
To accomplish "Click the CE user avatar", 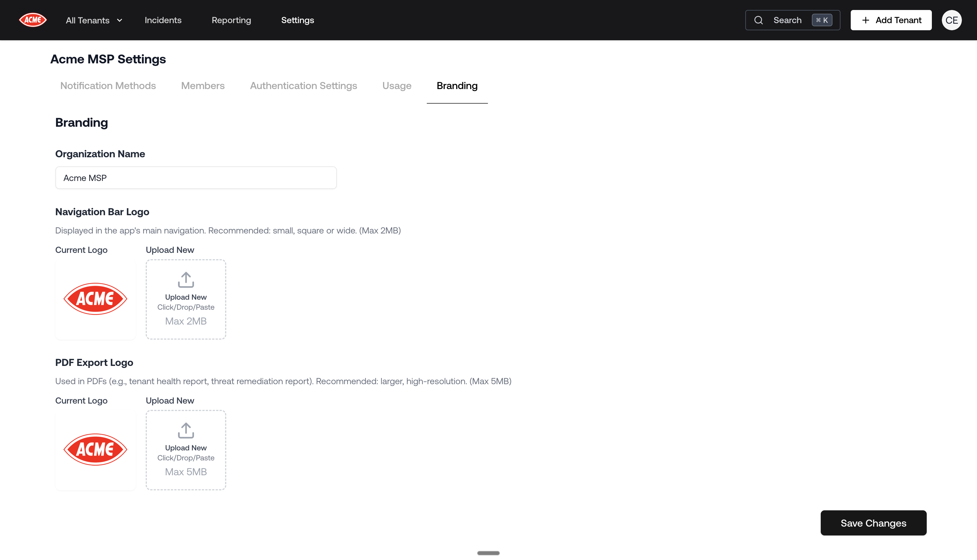I will click(951, 20).
